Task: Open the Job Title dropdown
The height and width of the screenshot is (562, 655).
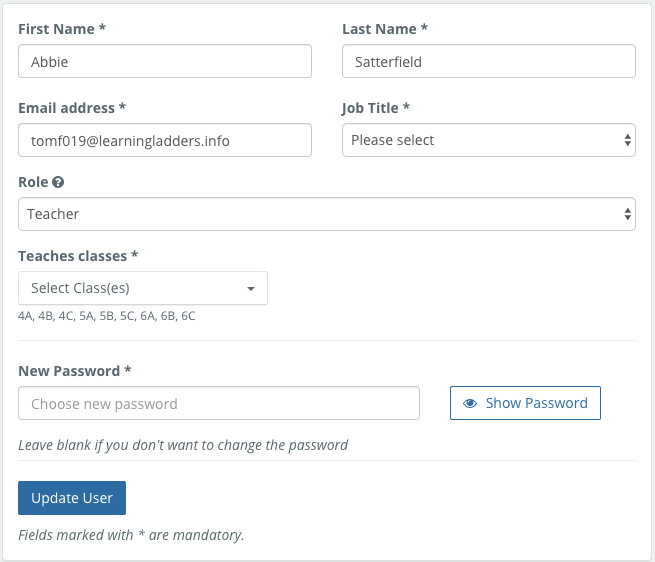Action: [488, 140]
